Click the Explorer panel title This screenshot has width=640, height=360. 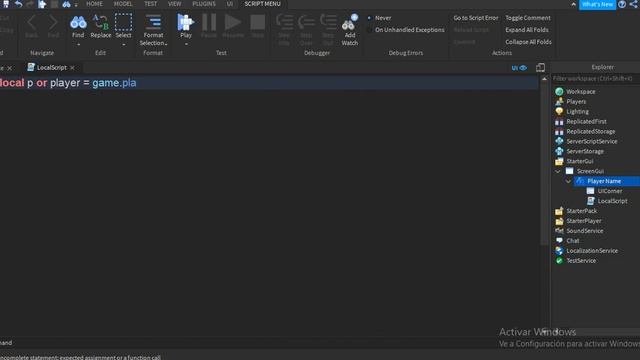(x=602, y=67)
